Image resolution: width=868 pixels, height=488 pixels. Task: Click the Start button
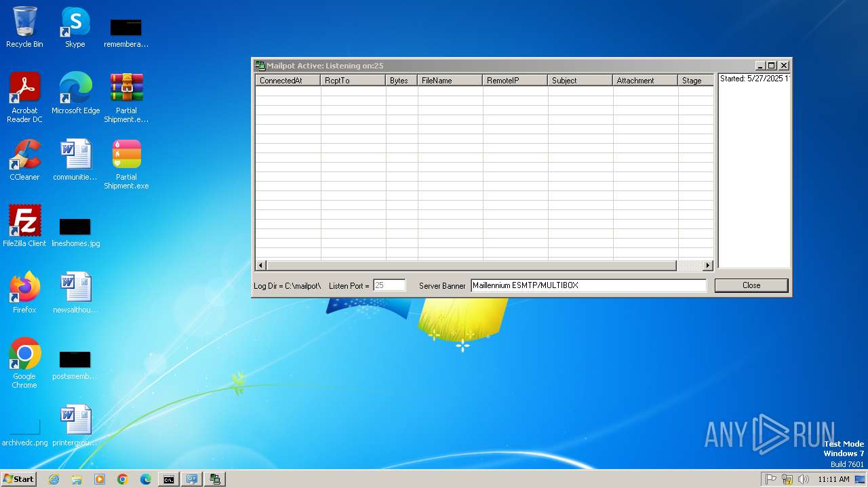[x=19, y=479]
